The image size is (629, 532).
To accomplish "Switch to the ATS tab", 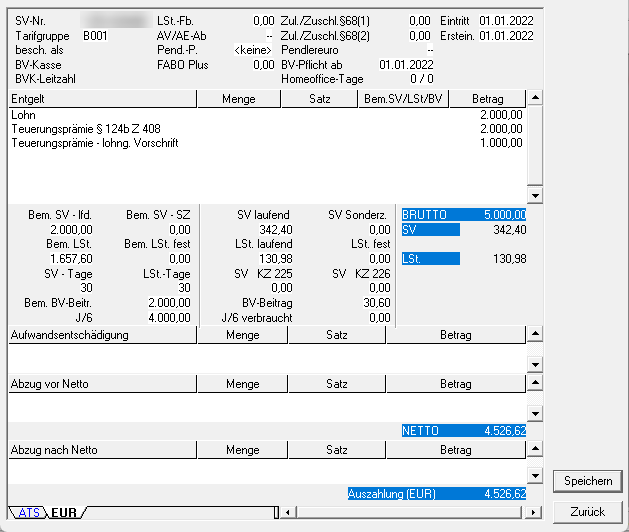I will click(x=29, y=513).
